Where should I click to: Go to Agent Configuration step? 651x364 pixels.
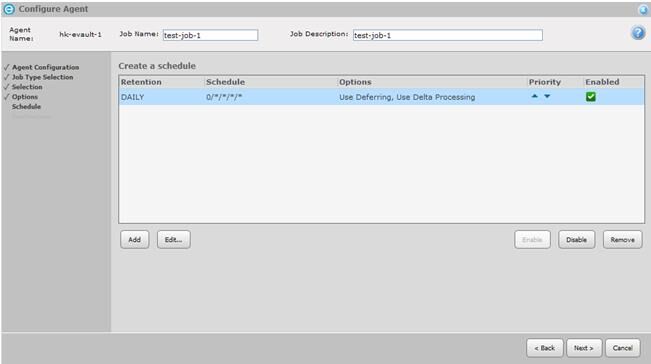pyautogui.click(x=45, y=67)
